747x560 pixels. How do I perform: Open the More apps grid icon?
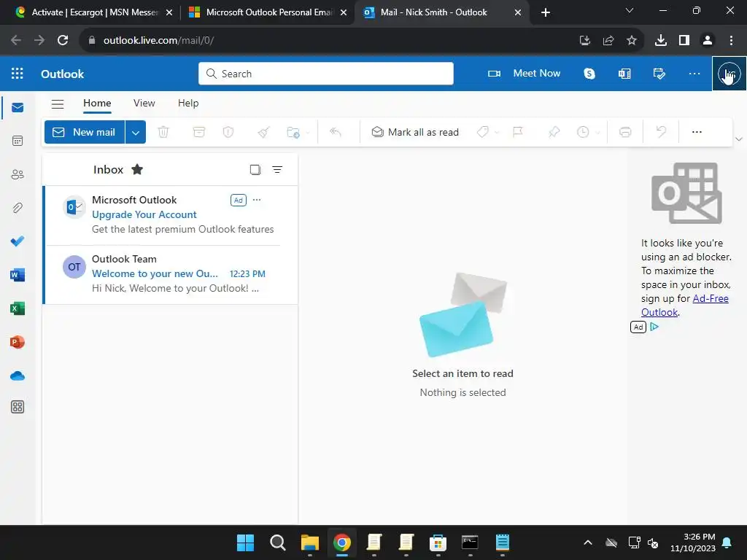point(18,407)
